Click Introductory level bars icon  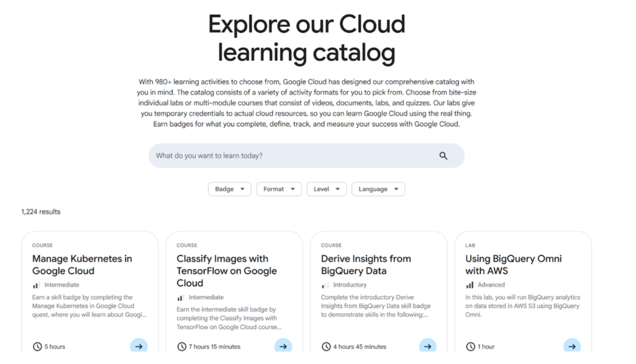point(325,285)
